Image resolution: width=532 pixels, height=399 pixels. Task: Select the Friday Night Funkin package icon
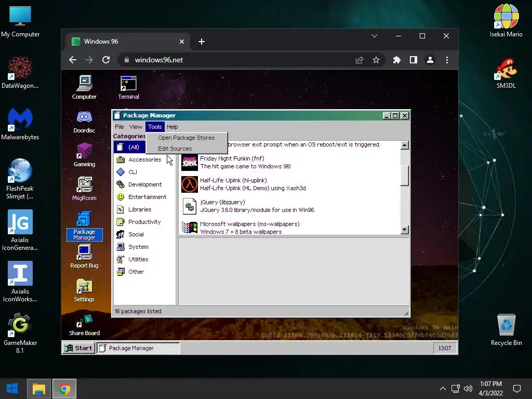(x=189, y=162)
